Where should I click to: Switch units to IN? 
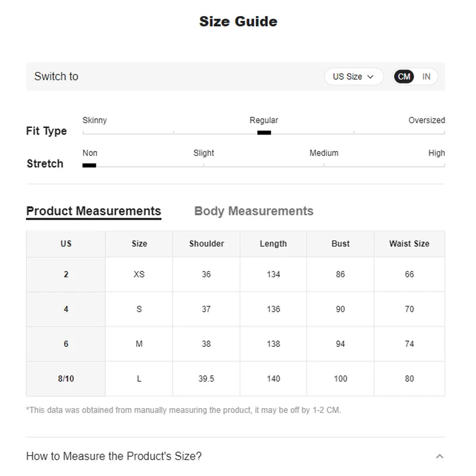(426, 77)
